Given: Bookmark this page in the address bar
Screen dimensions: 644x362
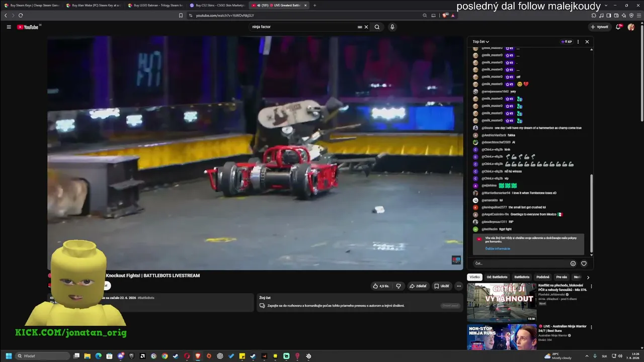Looking at the screenshot, I should tap(181, 16).
